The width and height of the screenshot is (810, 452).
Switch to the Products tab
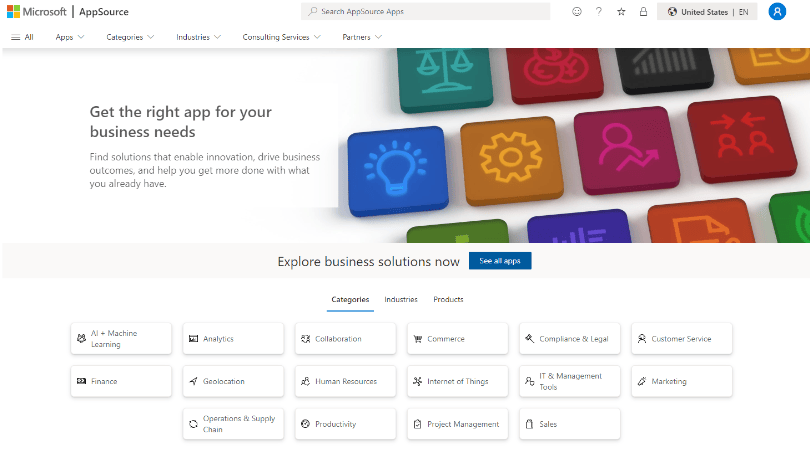coord(448,299)
